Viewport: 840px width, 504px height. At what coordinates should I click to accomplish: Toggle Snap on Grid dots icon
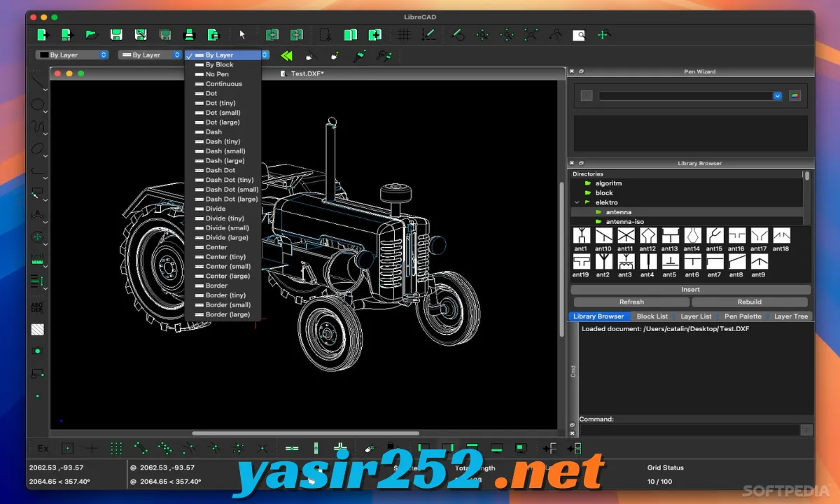(116, 448)
